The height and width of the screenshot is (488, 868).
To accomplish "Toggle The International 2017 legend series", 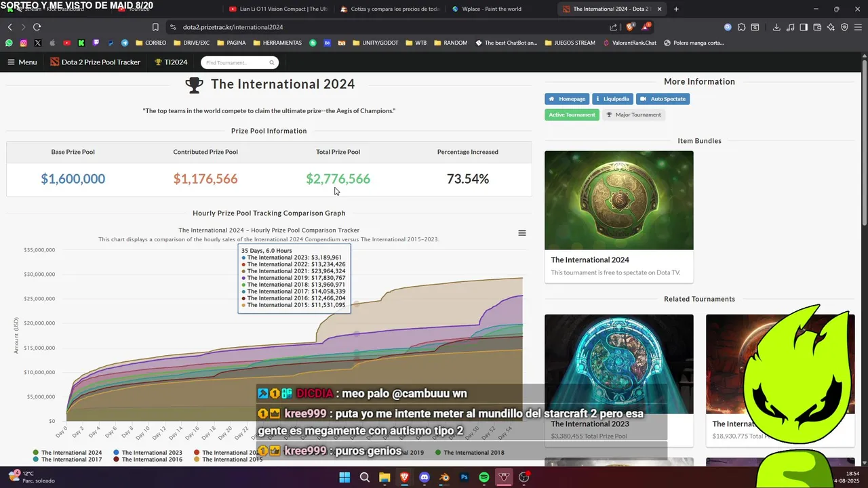I will [68, 460].
